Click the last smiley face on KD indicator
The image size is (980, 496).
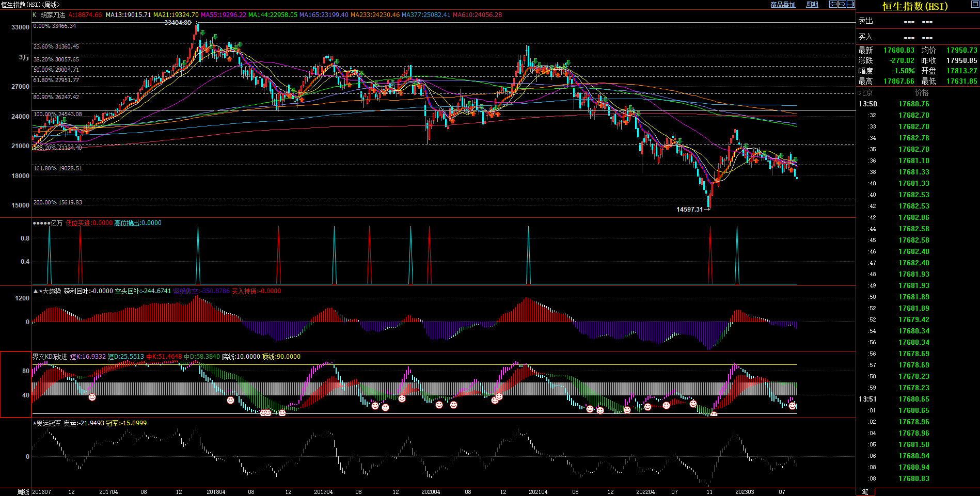(x=792, y=406)
